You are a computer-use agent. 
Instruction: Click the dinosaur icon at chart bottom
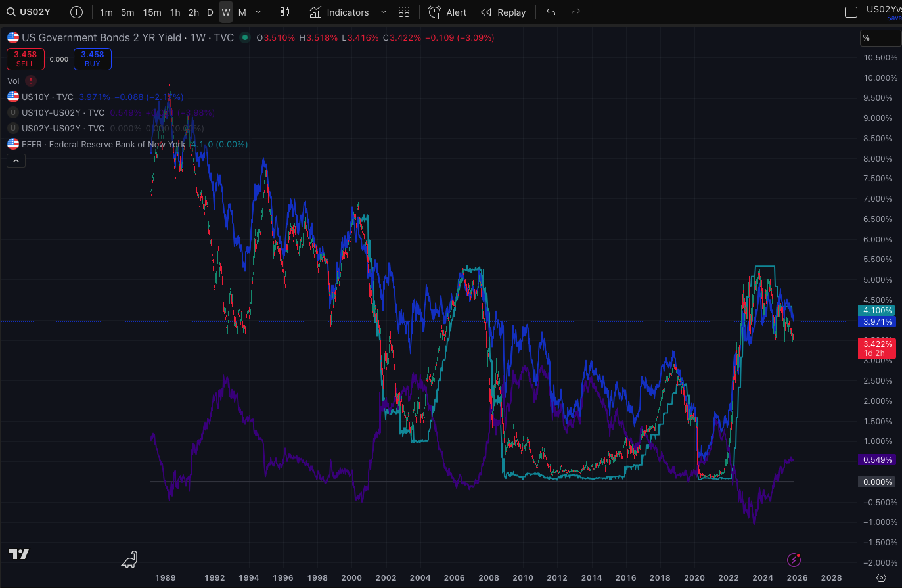tap(130, 559)
